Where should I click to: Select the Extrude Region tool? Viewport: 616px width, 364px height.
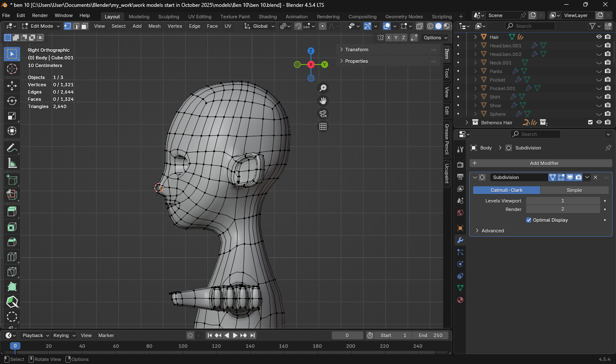[x=12, y=212]
